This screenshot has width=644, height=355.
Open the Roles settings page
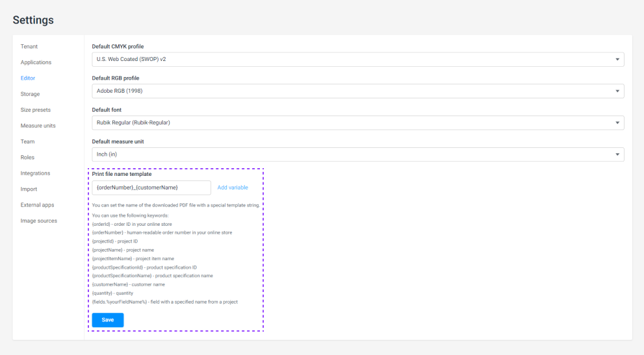[x=27, y=157]
